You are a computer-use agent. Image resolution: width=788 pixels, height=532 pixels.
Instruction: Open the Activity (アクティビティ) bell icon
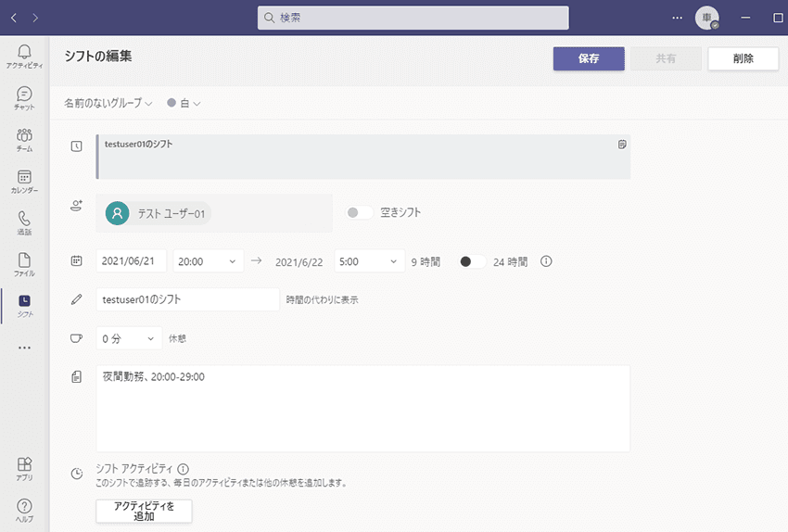24,57
